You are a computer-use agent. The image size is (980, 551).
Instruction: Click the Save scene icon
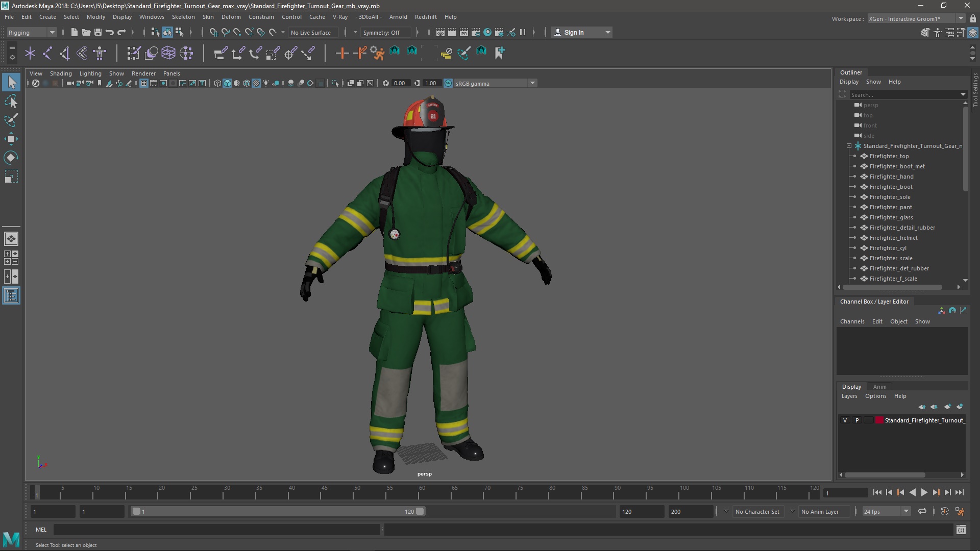[x=97, y=32]
